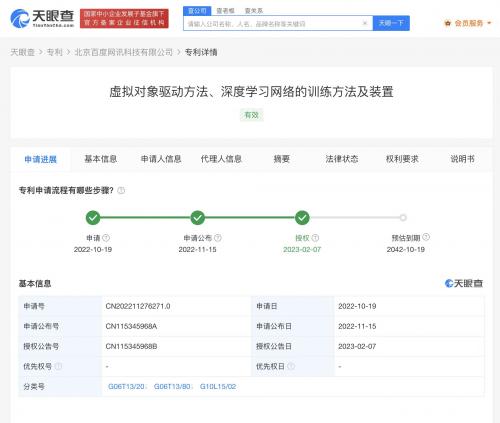Image resolution: width=500 pixels, height=423 pixels.
Task: Open the 会员服务 dropdown menu
Action: (x=468, y=23)
